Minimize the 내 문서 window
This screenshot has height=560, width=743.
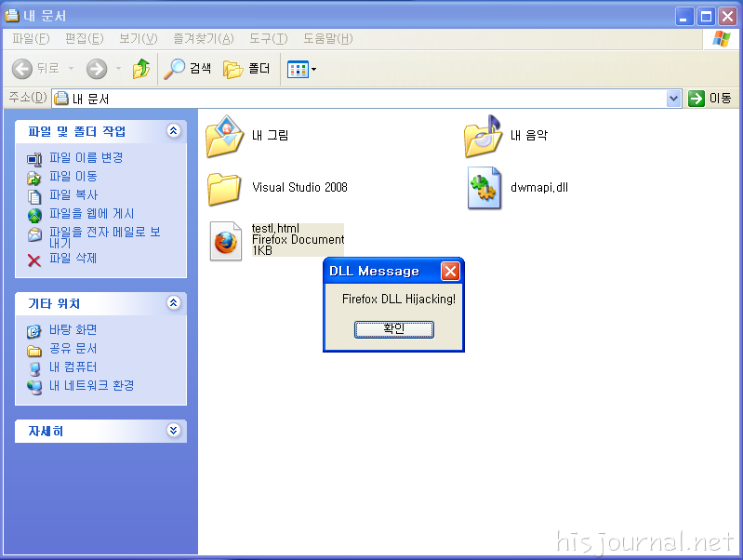683,17
